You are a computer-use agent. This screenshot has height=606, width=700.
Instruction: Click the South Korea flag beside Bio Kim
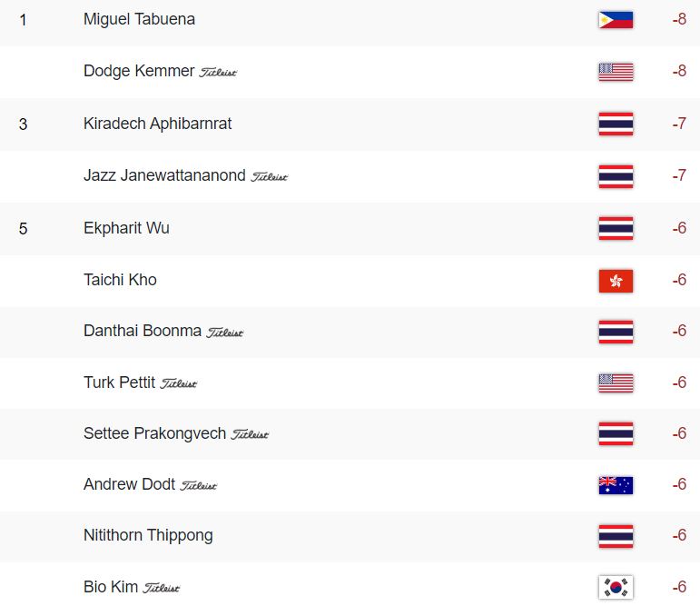616,587
